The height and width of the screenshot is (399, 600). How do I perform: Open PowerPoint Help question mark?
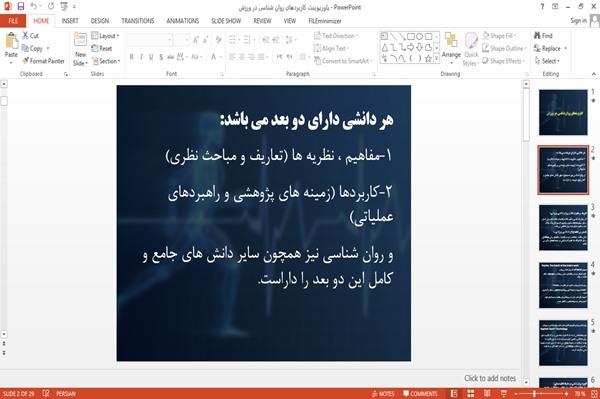tap(542, 7)
